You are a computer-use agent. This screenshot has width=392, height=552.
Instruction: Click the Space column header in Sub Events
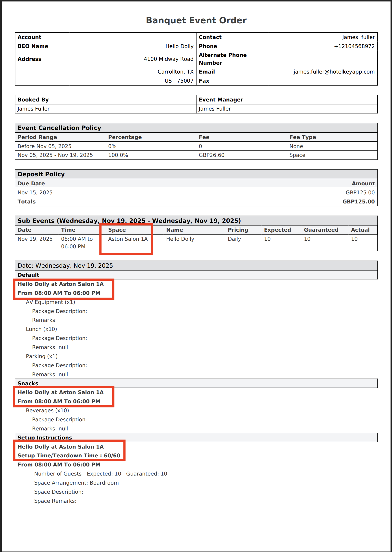tap(117, 230)
